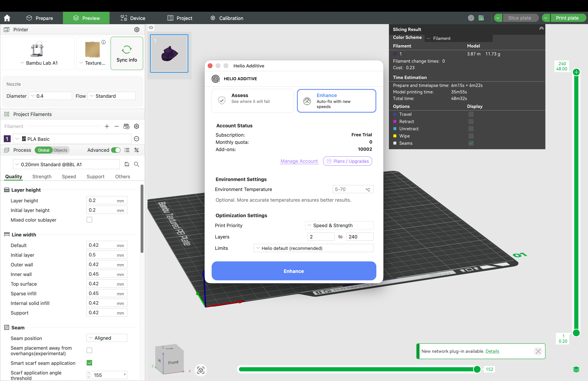Open the plug-in Details link
This screenshot has height=381, width=588.
tap(492, 351)
